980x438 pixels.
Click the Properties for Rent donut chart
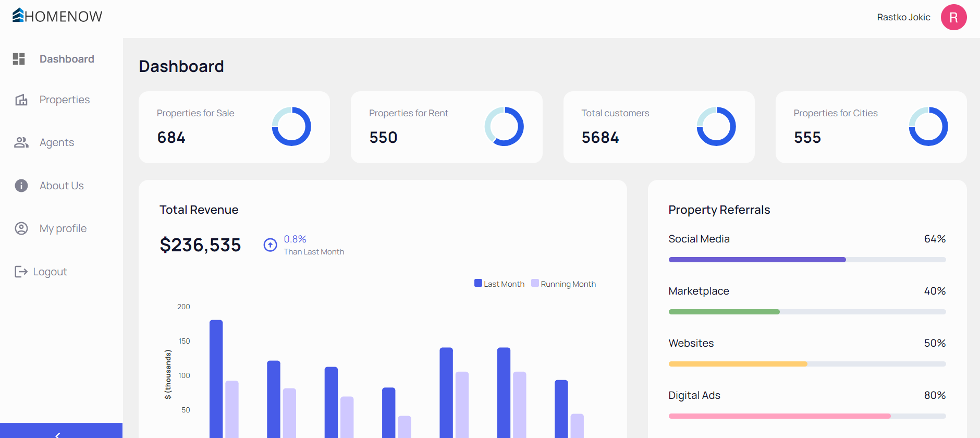click(504, 127)
